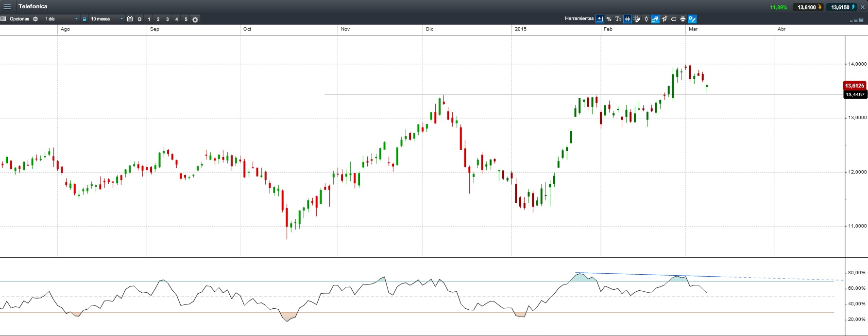Expand the 10 meses period dropdown
Image resolution: width=868 pixels, height=336 pixels.
coord(106,19)
